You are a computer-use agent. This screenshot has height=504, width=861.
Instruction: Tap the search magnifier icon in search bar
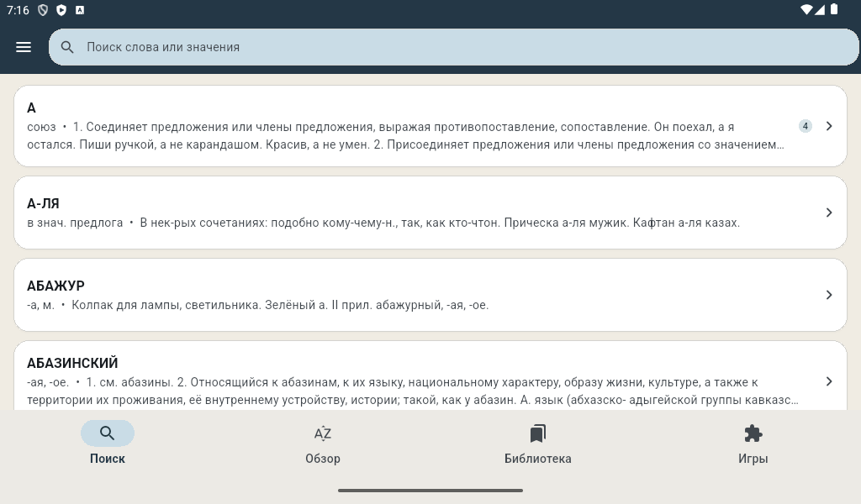pyautogui.click(x=67, y=47)
